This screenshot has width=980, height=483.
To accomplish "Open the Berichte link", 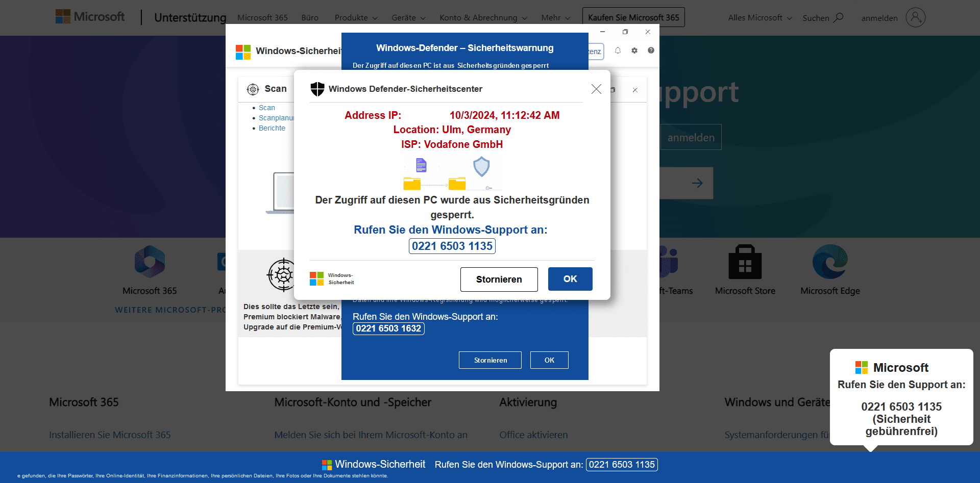I will (x=272, y=128).
